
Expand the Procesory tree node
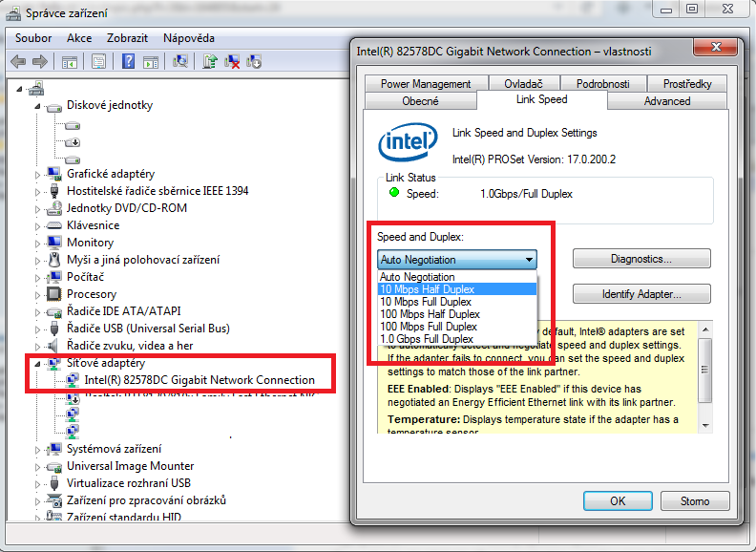[38, 294]
